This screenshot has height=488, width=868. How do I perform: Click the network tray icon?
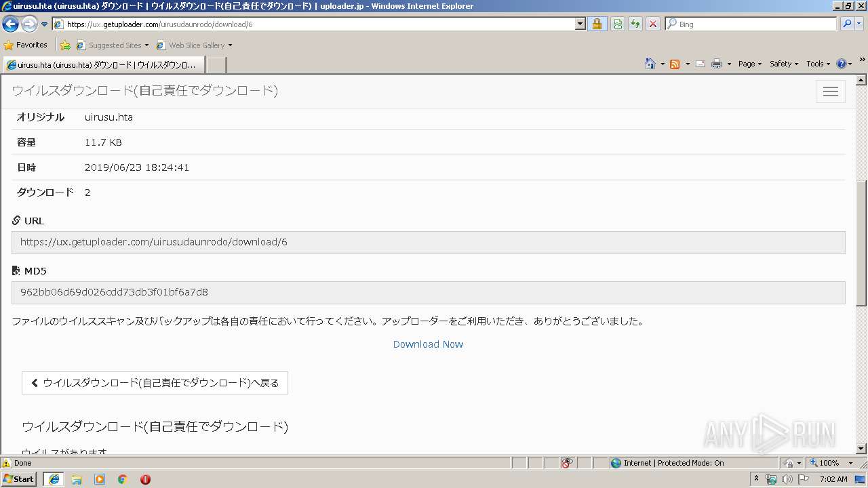pyautogui.click(x=771, y=479)
